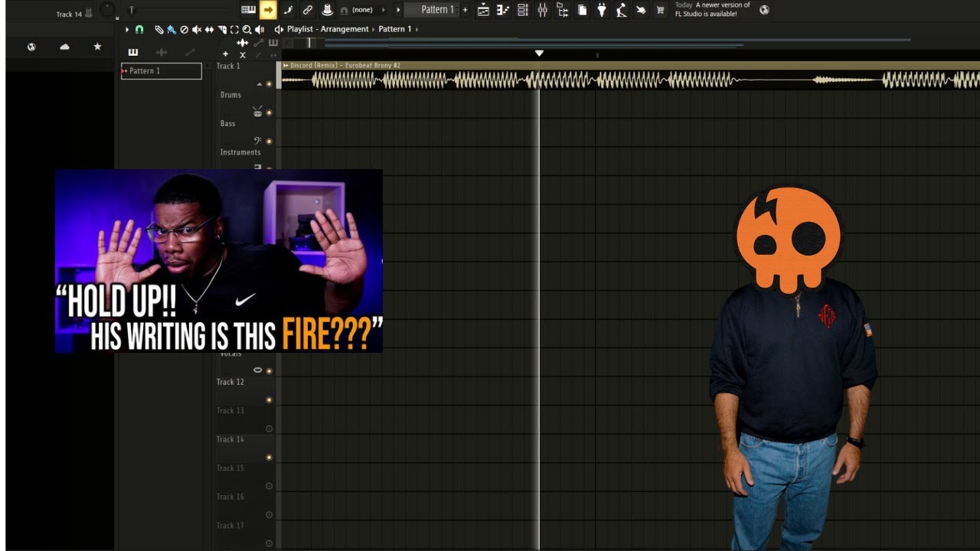Image resolution: width=980 pixels, height=551 pixels.
Task: Open the plugin picker plug icon
Action: (x=602, y=10)
